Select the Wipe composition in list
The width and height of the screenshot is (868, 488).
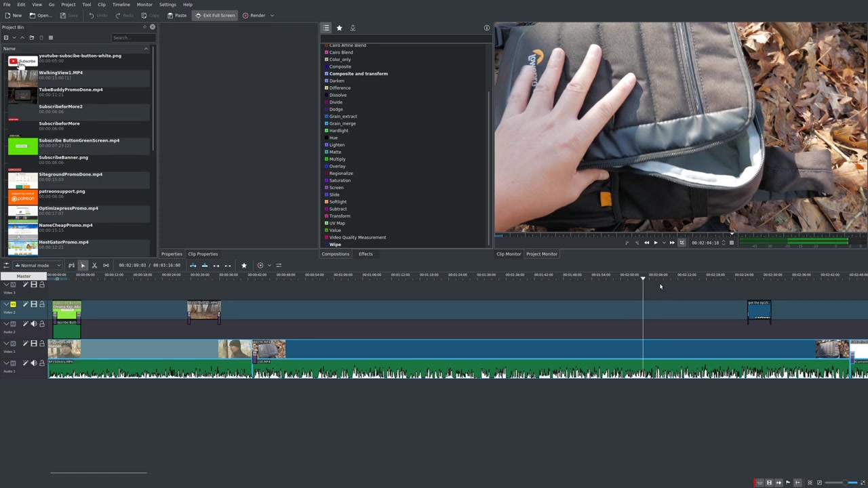click(x=335, y=245)
